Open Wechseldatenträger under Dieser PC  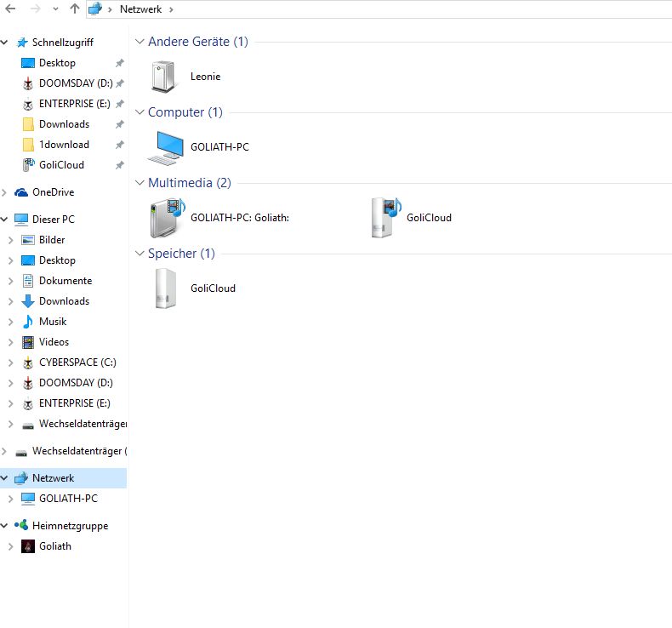[x=83, y=424]
